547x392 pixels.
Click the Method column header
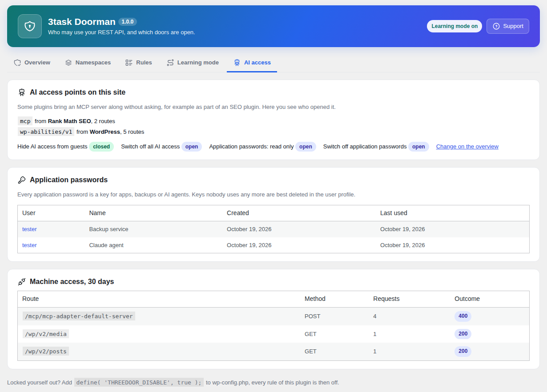point(315,299)
